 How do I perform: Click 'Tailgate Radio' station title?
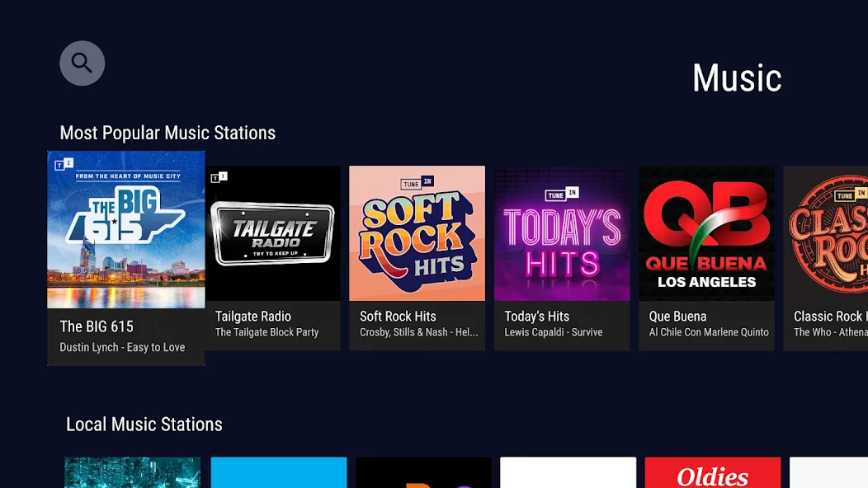(x=253, y=317)
